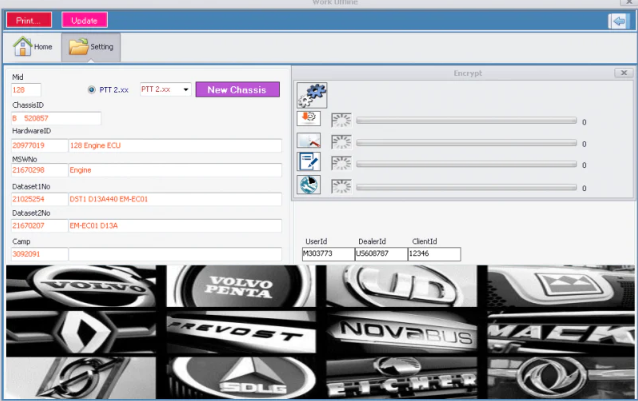Click the UD logo thumbnail
Viewport: 638px width, 401px height.
click(x=401, y=286)
